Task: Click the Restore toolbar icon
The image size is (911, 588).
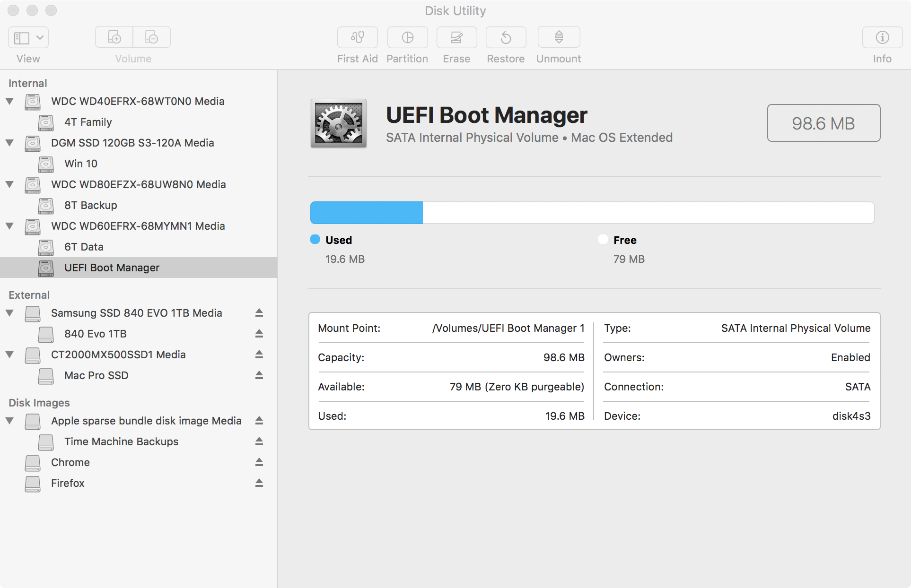Action: coord(506,37)
